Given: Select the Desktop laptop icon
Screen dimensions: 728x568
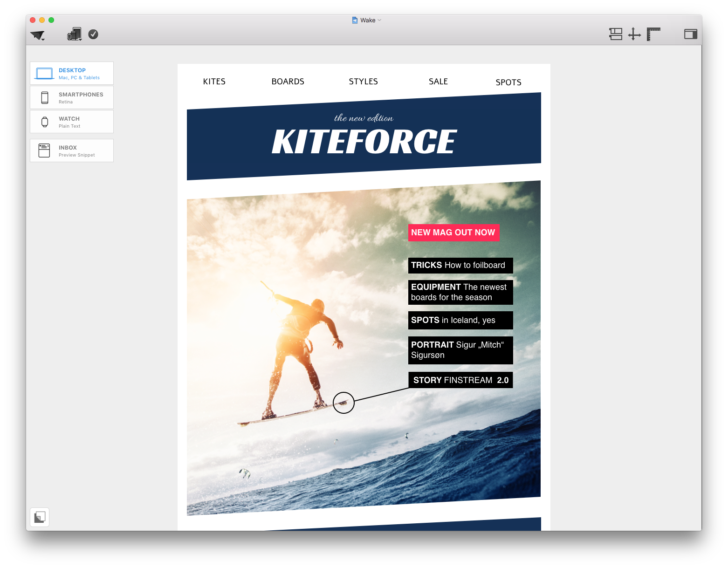Looking at the screenshot, I should coord(45,74).
